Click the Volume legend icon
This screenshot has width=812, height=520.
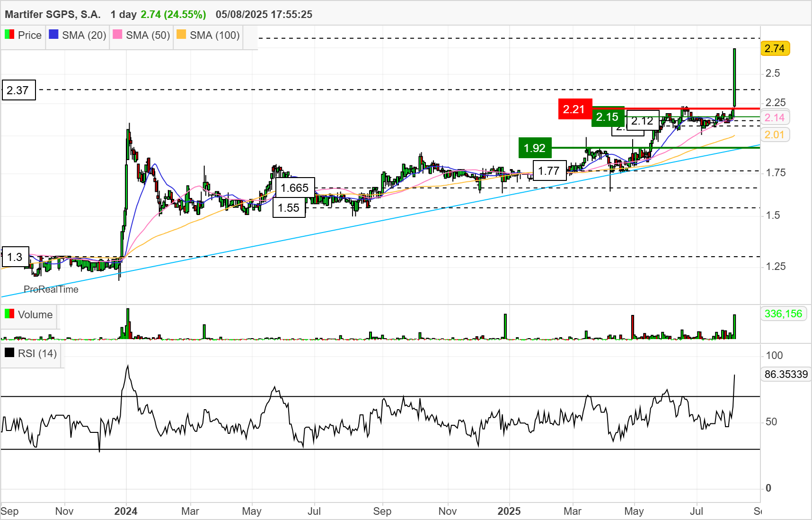coord(9,314)
